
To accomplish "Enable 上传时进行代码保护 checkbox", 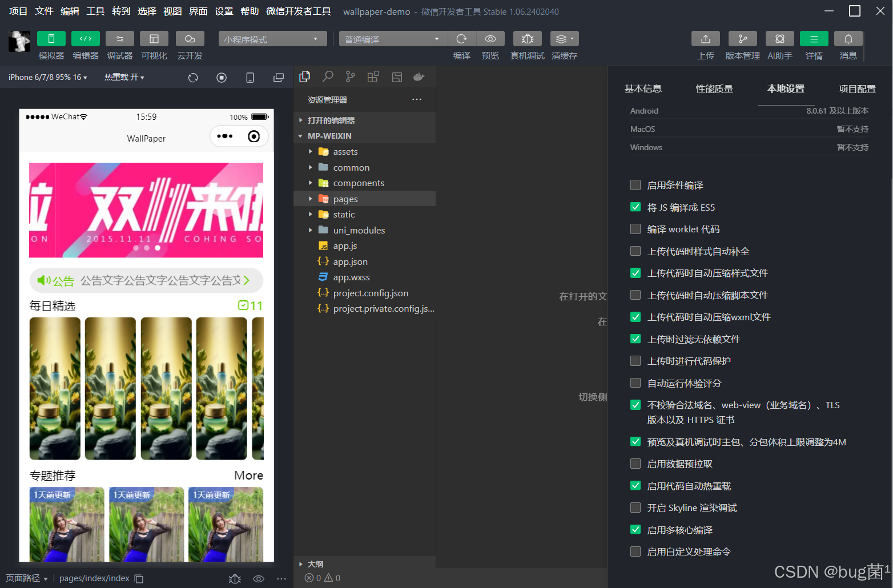I will pos(635,361).
